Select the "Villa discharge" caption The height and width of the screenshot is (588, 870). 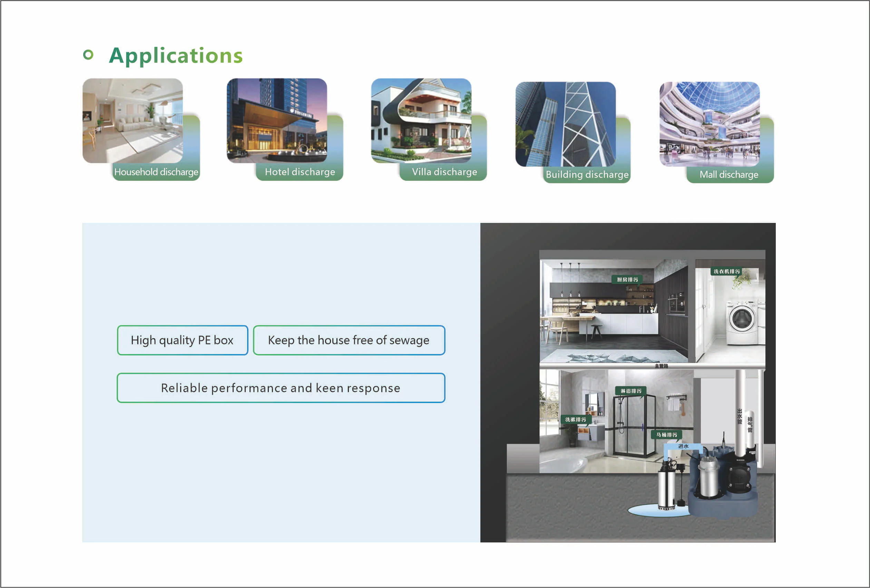pos(444,172)
